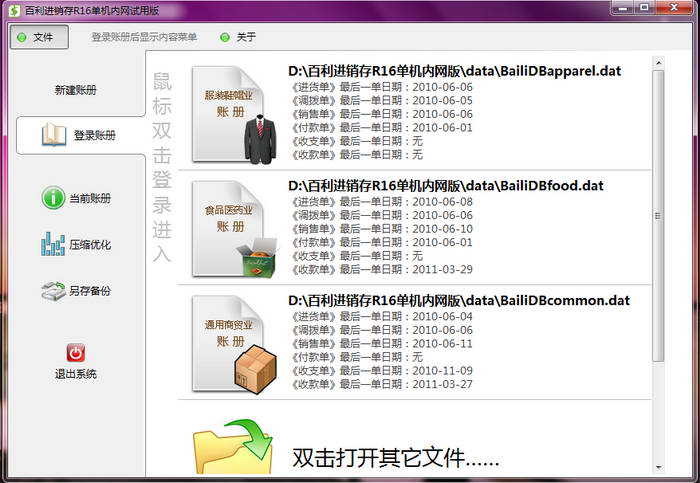Click food 收款单 date 2011-03-29 row
The width and height of the screenshot is (700, 483).
click(381, 270)
